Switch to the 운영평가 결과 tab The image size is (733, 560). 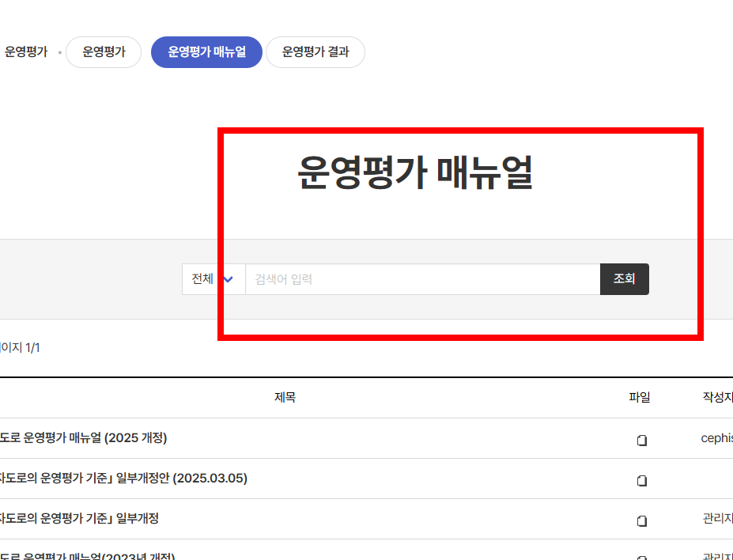tap(315, 51)
